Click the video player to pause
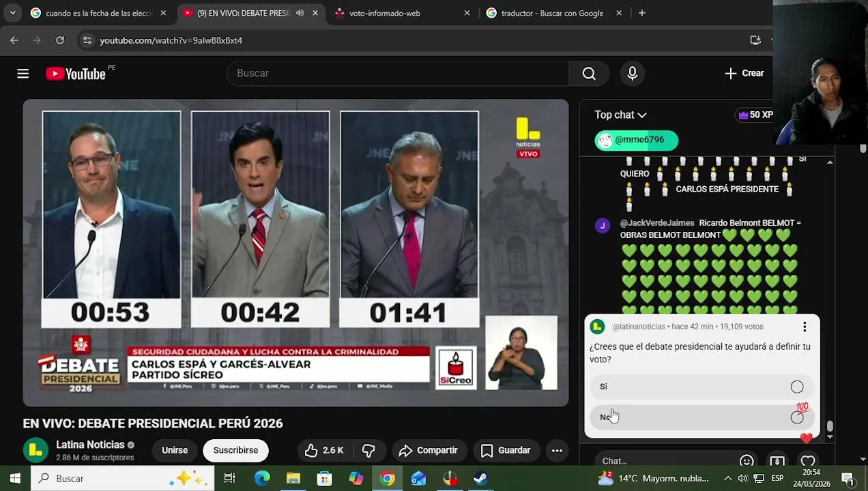The width and height of the screenshot is (868, 491). pyautogui.click(x=295, y=253)
